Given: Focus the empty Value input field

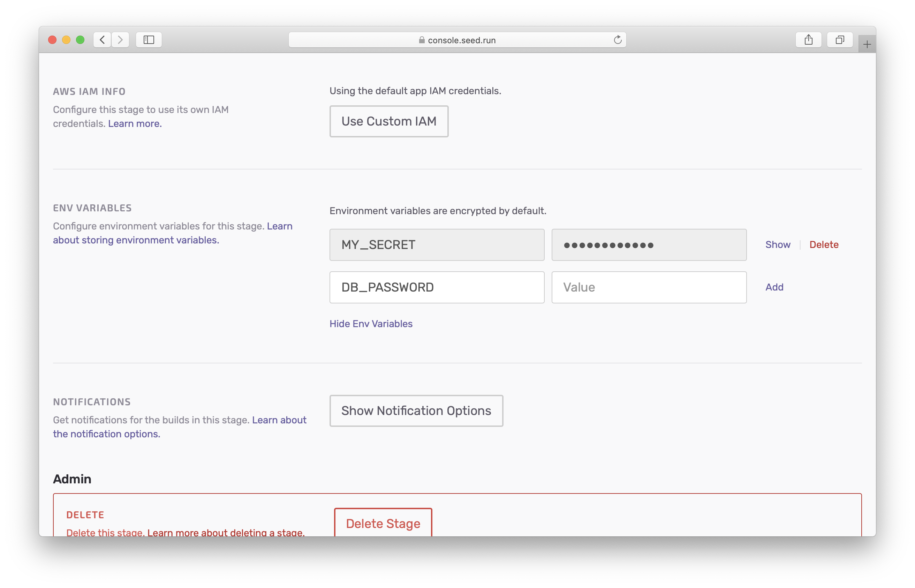Looking at the screenshot, I should tap(649, 287).
